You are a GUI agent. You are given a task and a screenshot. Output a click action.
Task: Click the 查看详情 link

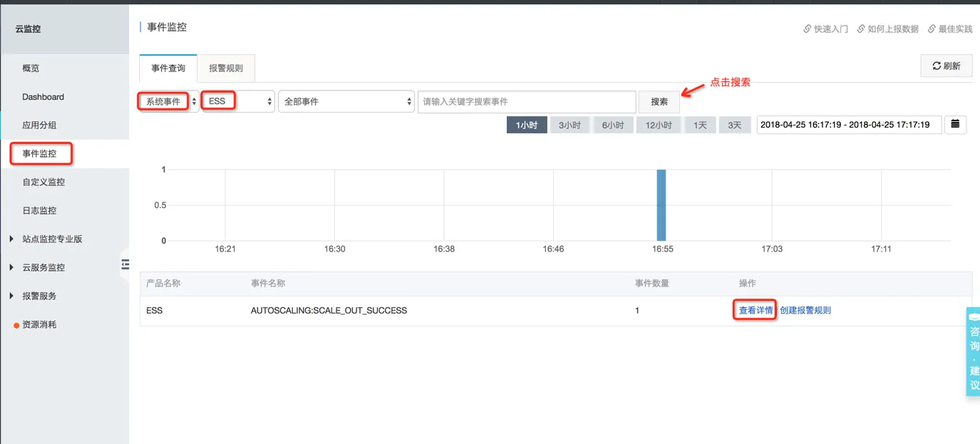click(755, 311)
